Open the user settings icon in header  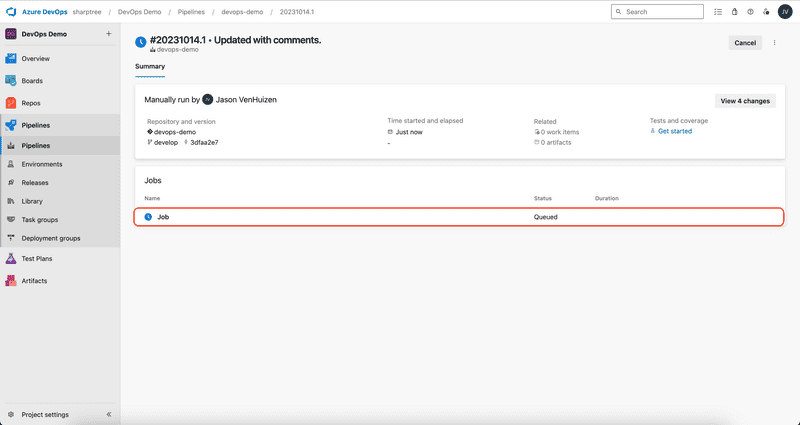(766, 12)
